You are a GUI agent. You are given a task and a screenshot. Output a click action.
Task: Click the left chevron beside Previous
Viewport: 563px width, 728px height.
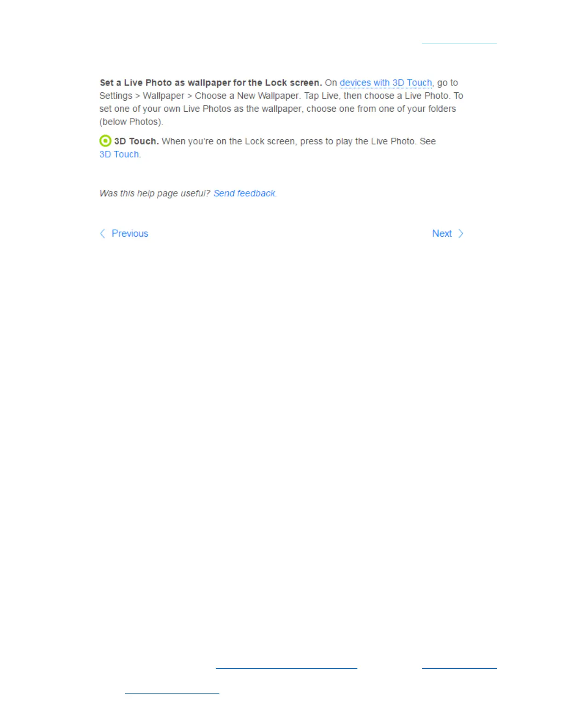point(103,233)
